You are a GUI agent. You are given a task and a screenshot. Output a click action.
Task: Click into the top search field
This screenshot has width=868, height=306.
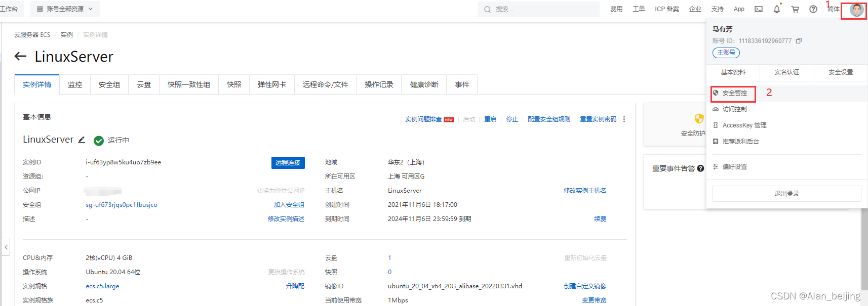point(539,9)
